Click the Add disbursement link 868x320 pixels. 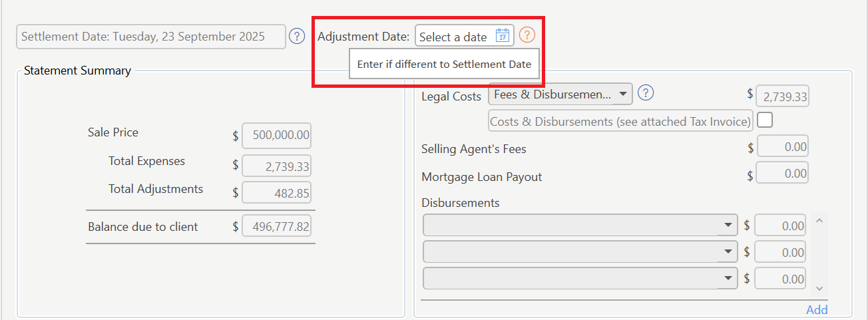817,309
